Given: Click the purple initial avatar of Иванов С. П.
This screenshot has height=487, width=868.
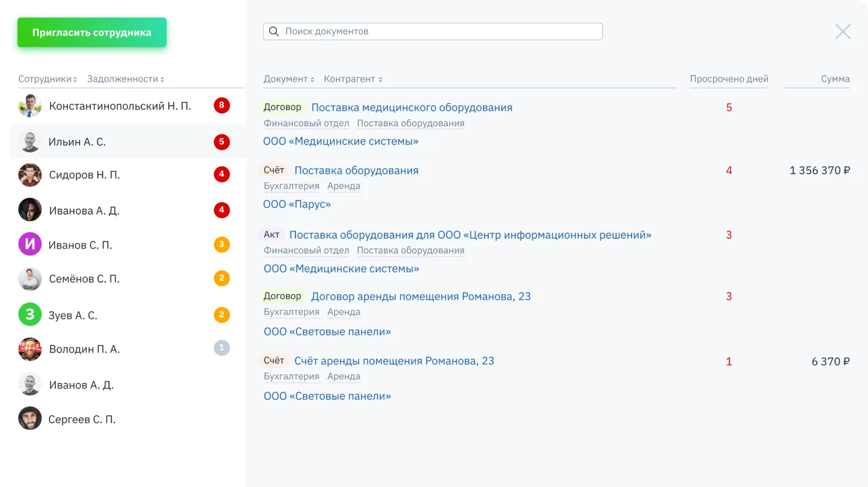Looking at the screenshot, I should (30, 244).
